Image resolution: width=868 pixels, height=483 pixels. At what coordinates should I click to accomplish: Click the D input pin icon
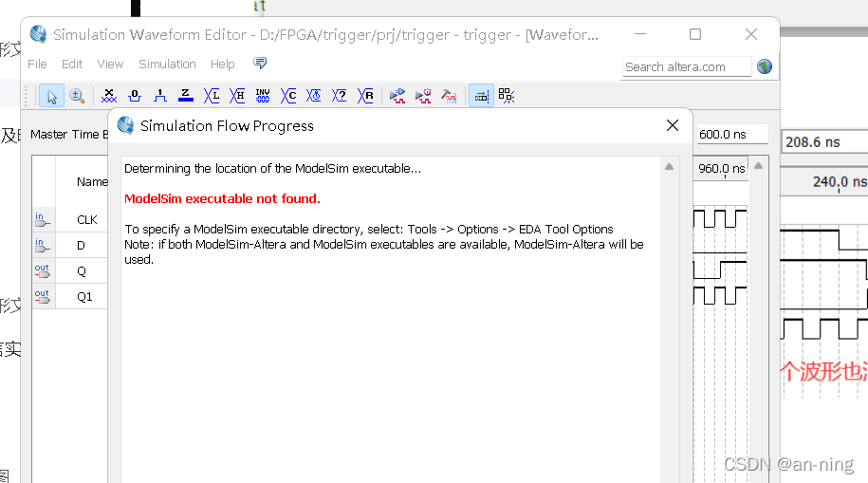click(42, 246)
